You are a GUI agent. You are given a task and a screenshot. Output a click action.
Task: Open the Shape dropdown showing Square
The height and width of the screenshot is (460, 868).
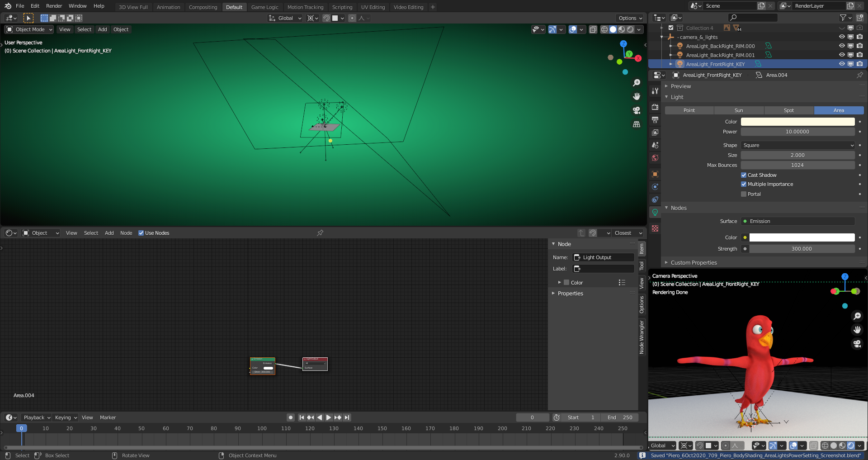[797, 145]
